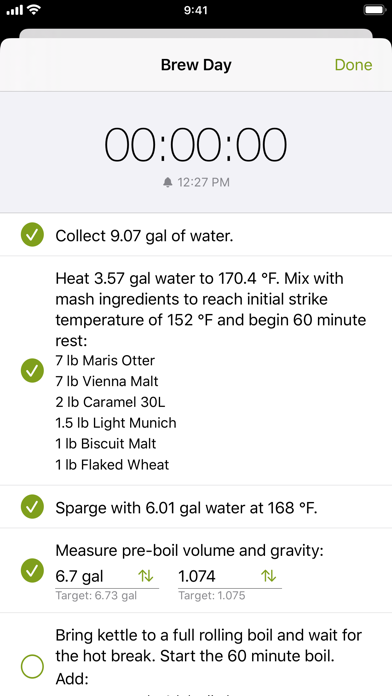
Task: Tap the alarm bell icon
Action: pyautogui.click(x=168, y=182)
